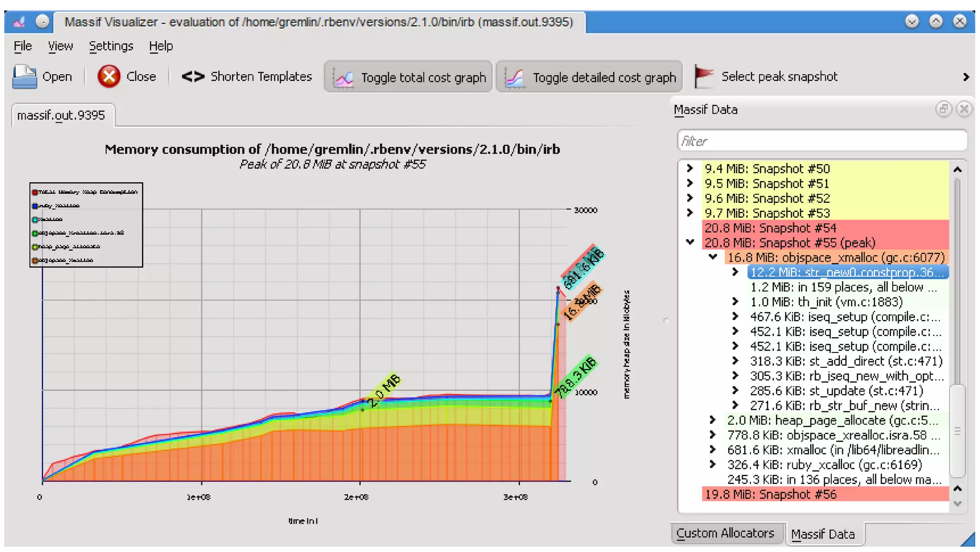Collapse the objspace_xmalloc 16.8 MiB node
980x552 pixels.
click(713, 257)
